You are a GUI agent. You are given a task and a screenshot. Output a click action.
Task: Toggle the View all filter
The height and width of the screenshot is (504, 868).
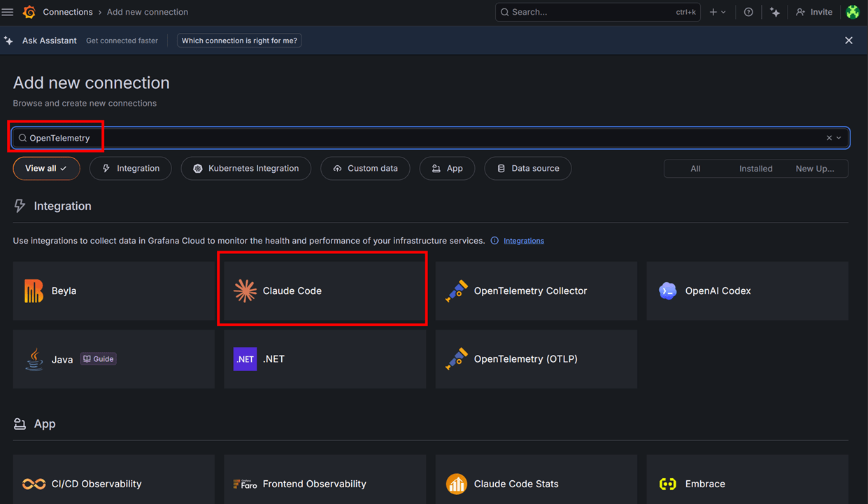(x=46, y=168)
